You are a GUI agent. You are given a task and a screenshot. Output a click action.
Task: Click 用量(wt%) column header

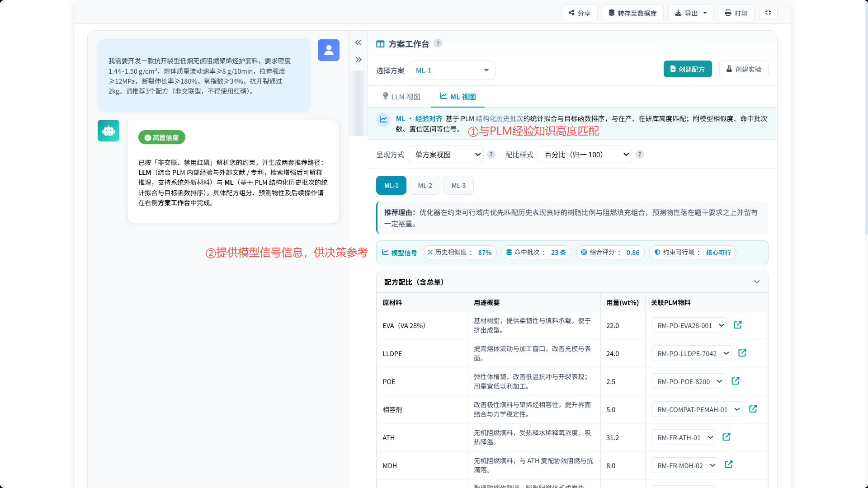coord(623,303)
